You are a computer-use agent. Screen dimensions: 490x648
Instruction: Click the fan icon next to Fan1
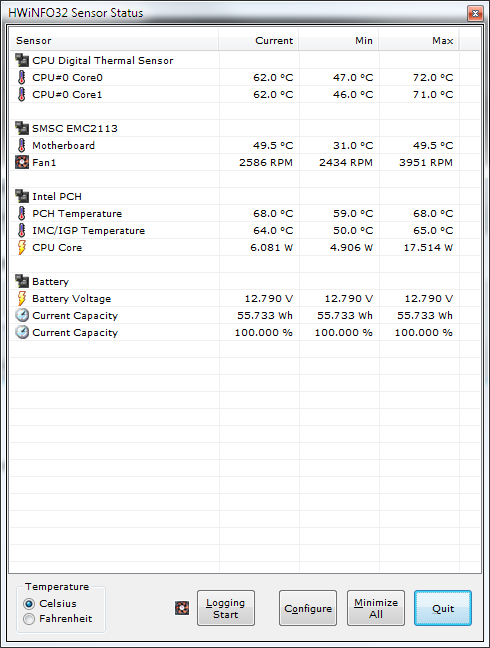click(x=22, y=162)
